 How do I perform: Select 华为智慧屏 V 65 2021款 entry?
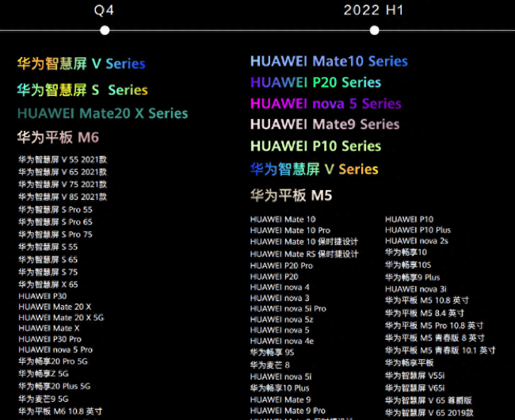click(x=63, y=172)
